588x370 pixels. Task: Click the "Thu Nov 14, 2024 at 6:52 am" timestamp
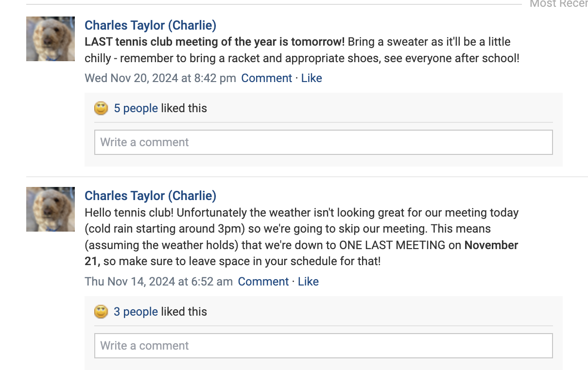coord(158,282)
